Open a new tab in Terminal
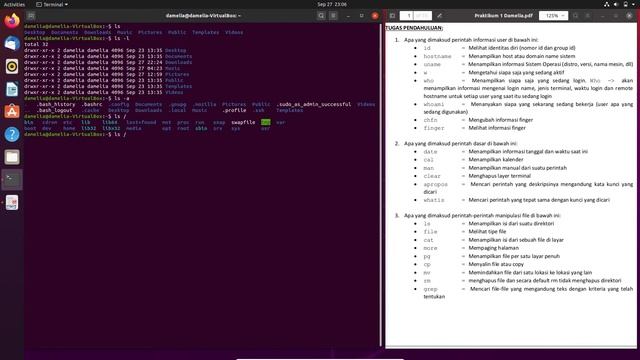Image resolution: width=640 pixels, height=360 pixels. (x=31, y=16)
